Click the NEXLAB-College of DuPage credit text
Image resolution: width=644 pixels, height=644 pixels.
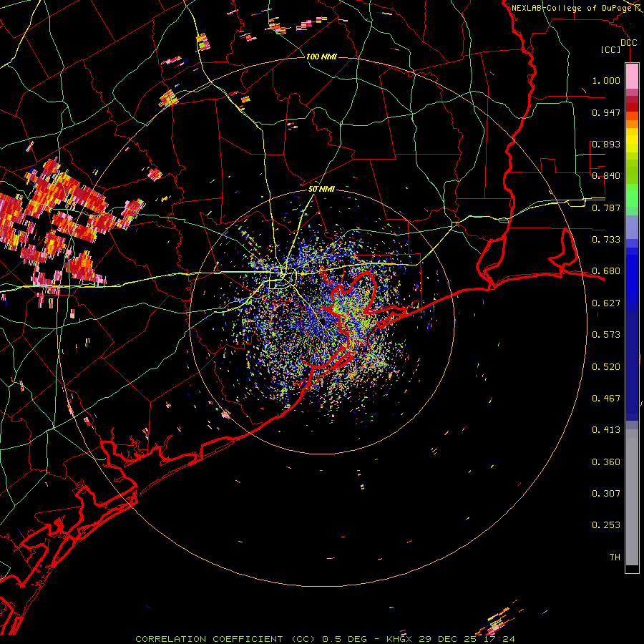click(573, 8)
